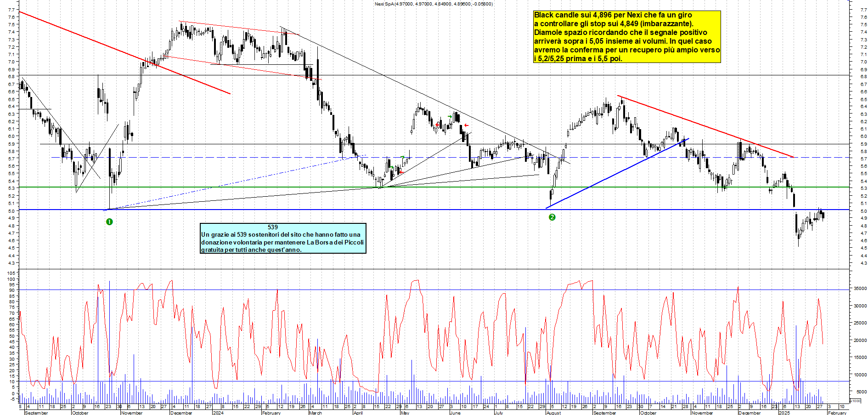Click the 'June' month label

click(455, 413)
